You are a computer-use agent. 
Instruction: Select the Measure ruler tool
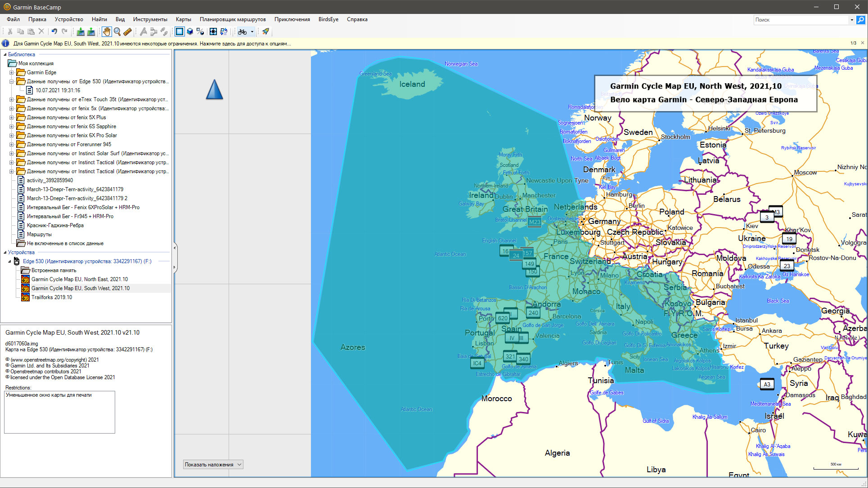(128, 31)
